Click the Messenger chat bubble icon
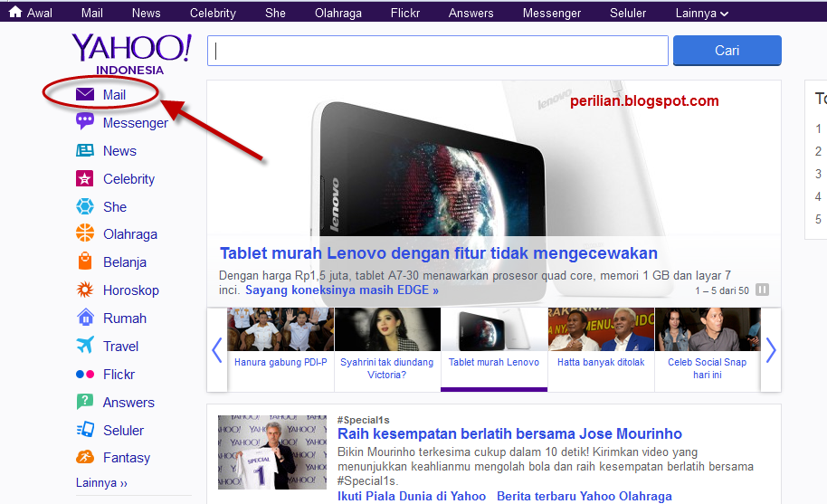 tap(85, 122)
